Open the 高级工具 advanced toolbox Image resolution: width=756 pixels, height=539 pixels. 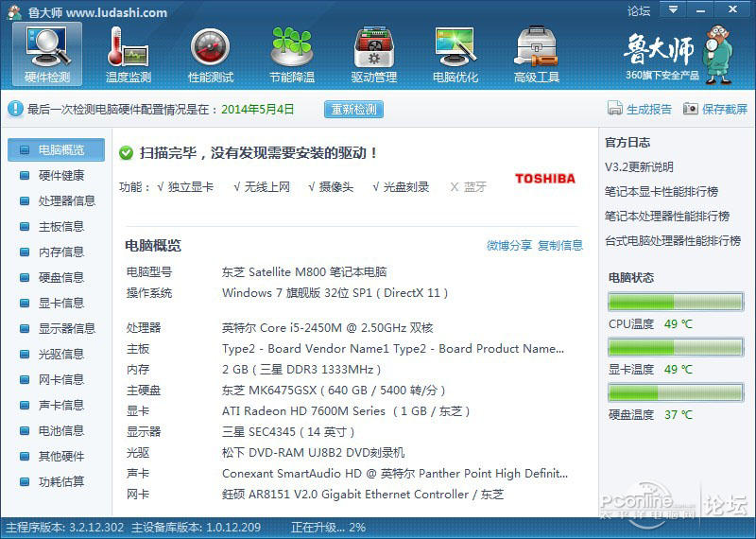tap(537, 55)
